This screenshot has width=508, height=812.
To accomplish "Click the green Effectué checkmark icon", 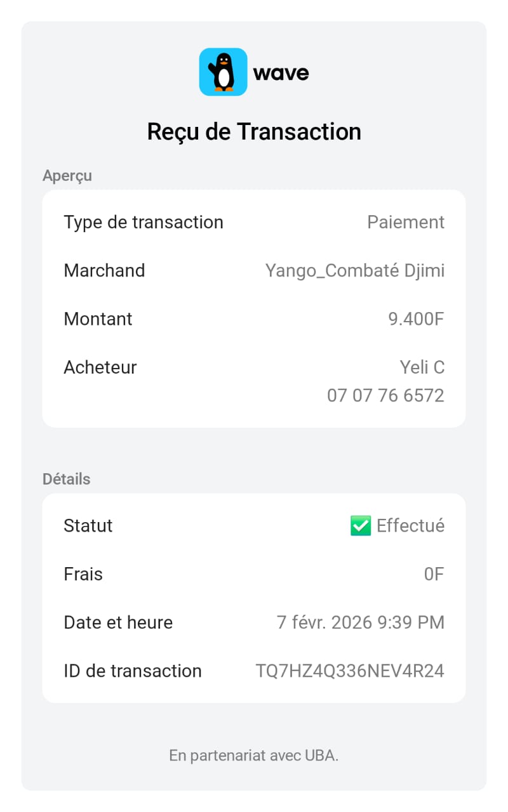I will (x=360, y=525).
